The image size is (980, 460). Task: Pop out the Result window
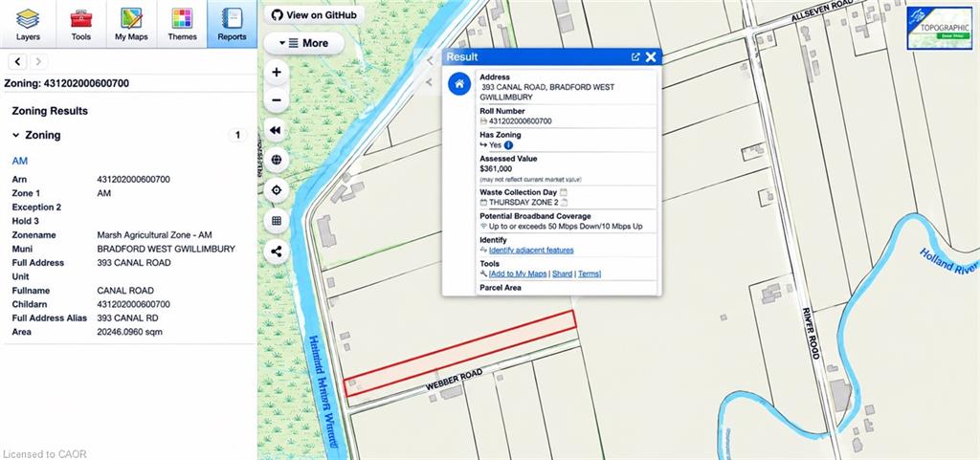point(635,56)
